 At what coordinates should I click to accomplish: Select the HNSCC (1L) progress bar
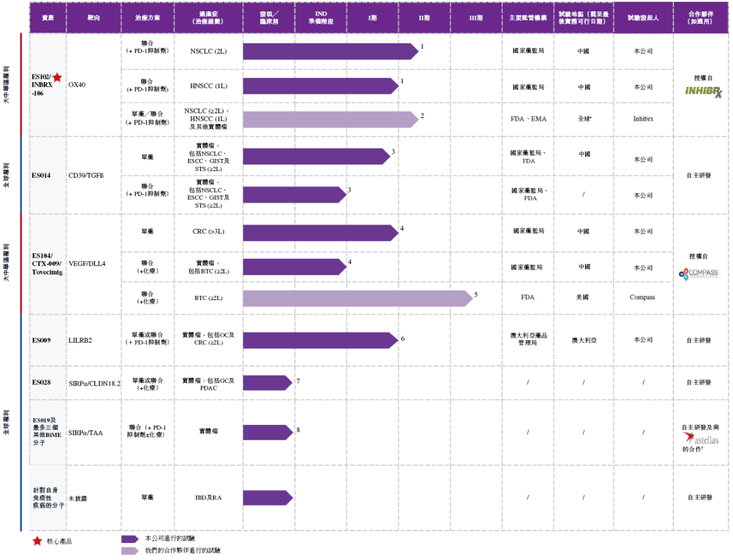click(320, 86)
